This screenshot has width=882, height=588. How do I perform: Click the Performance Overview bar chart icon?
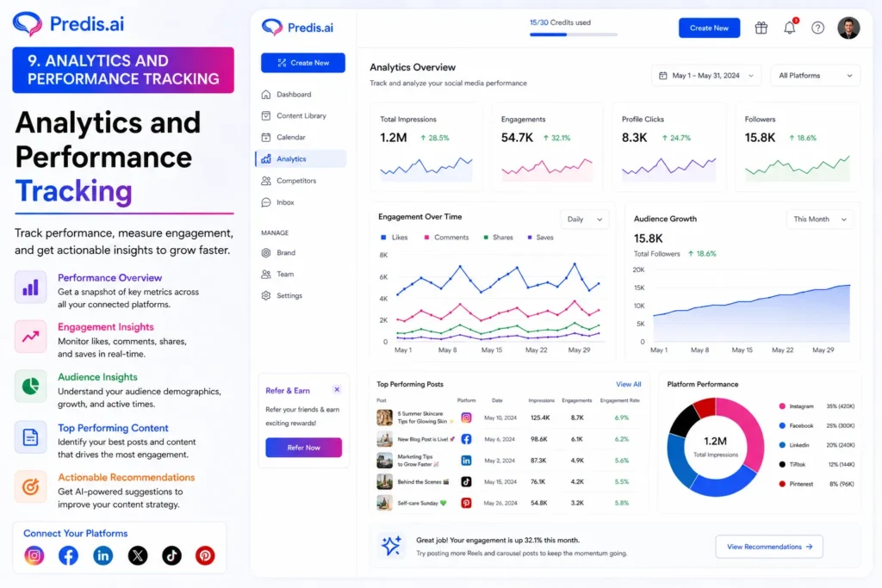click(x=30, y=288)
